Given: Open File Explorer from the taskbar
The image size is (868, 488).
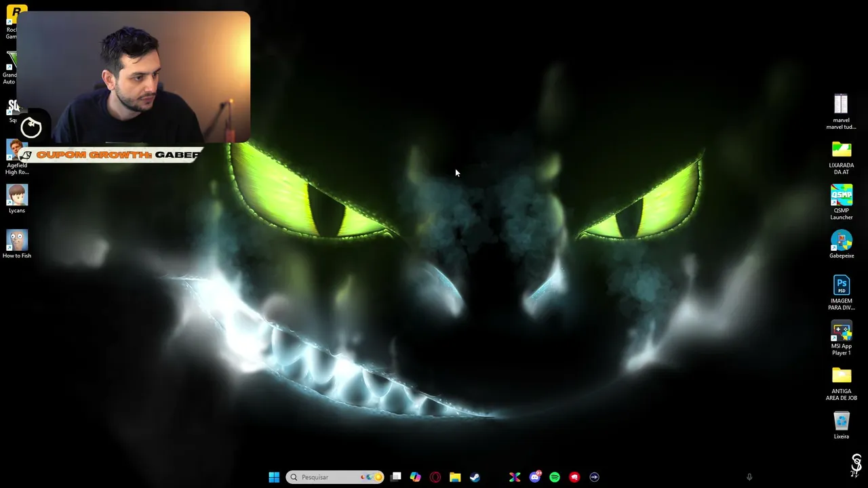Looking at the screenshot, I should point(455,477).
